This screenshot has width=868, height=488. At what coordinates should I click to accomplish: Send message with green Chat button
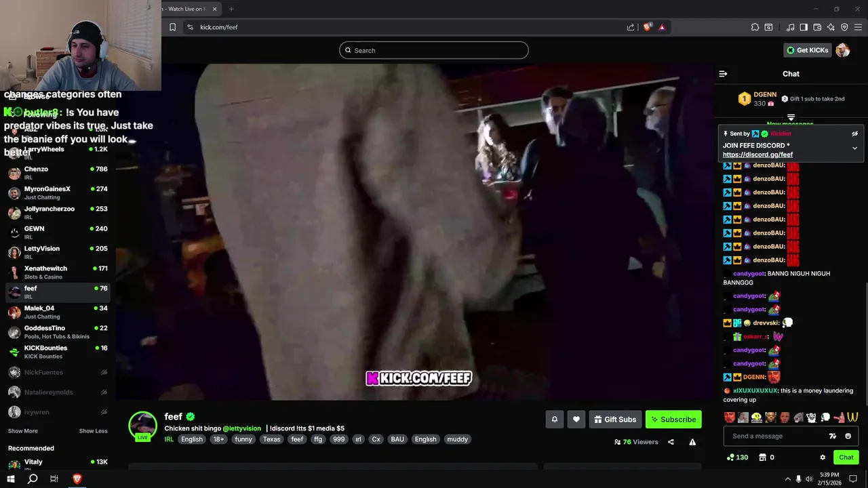tap(846, 457)
